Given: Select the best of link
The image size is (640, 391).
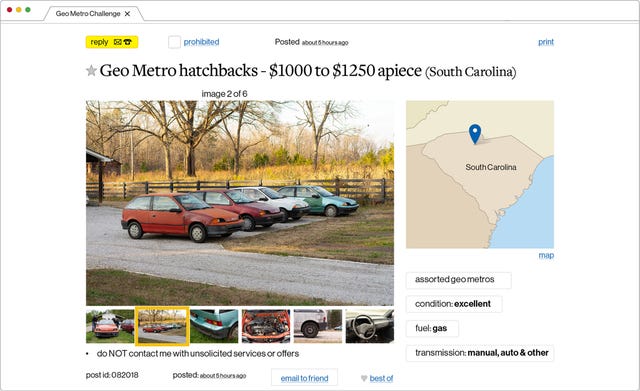Looking at the screenshot, I should click(381, 378).
